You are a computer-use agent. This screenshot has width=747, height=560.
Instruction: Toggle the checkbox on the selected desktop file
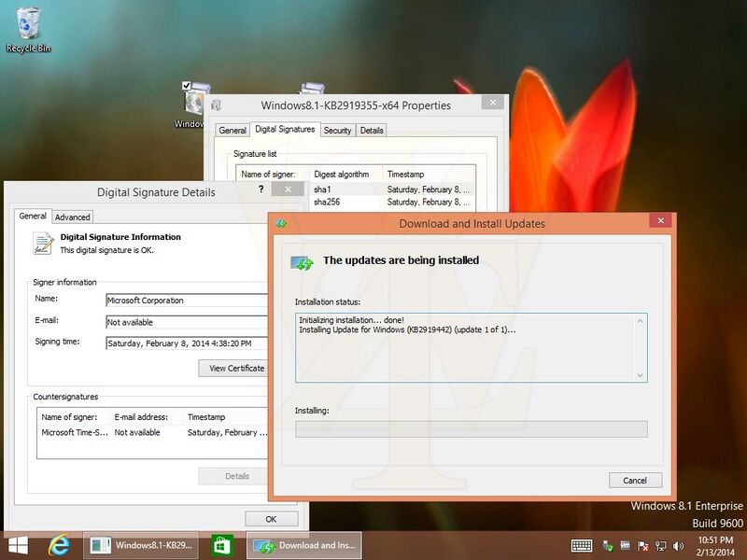(188, 86)
